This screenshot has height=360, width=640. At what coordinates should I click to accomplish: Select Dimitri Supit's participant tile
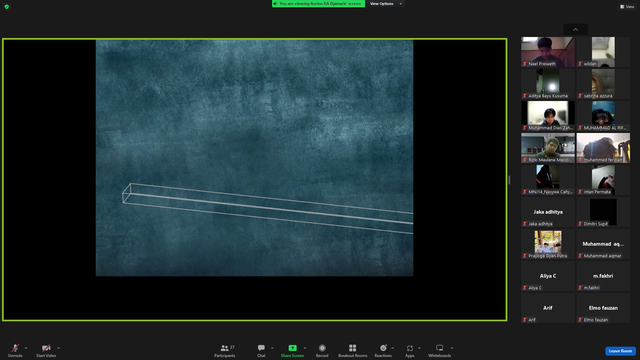pos(603,212)
